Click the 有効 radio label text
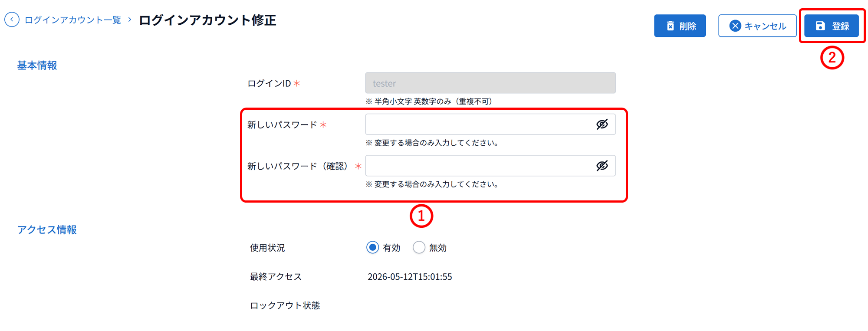Viewport: 868px width, 331px height. 391,248
